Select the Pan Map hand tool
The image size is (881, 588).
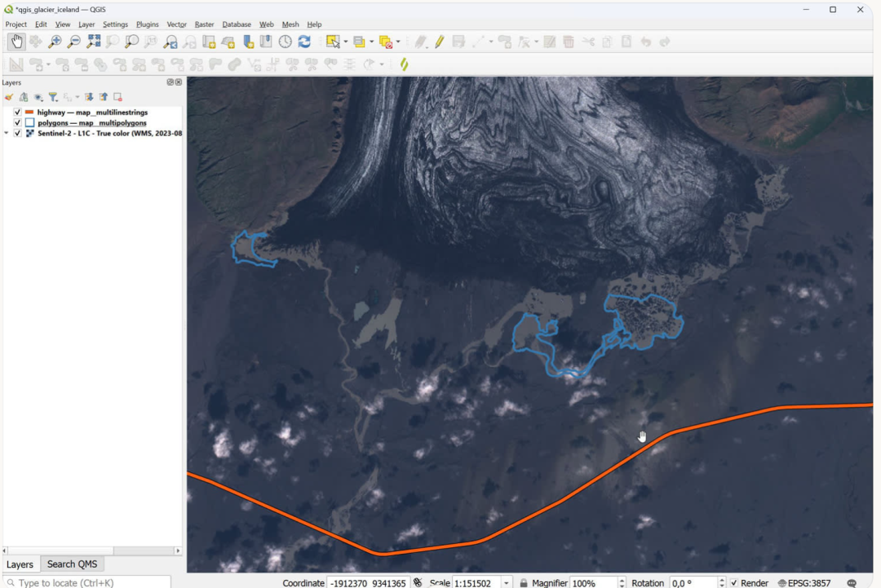[x=16, y=42]
